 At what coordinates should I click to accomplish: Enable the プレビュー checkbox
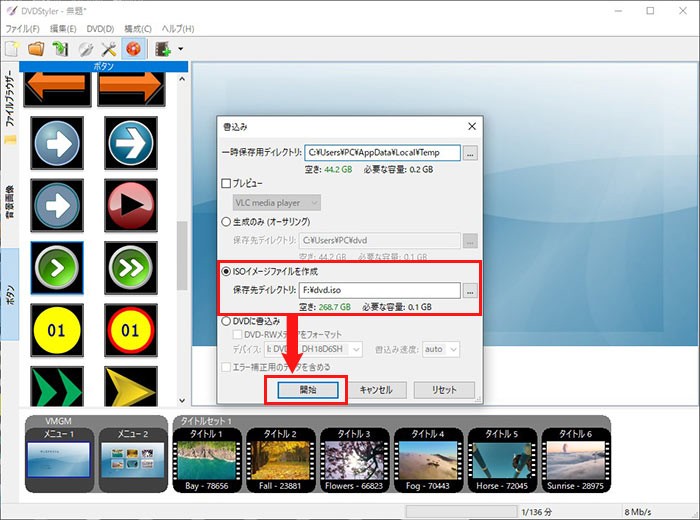(x=226, y=183)
